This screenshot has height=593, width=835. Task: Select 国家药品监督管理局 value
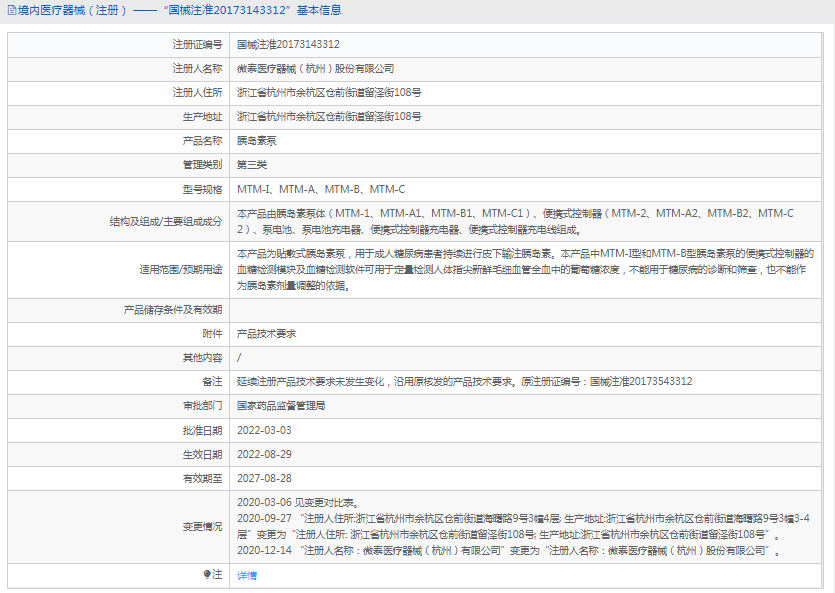point(281,406)
